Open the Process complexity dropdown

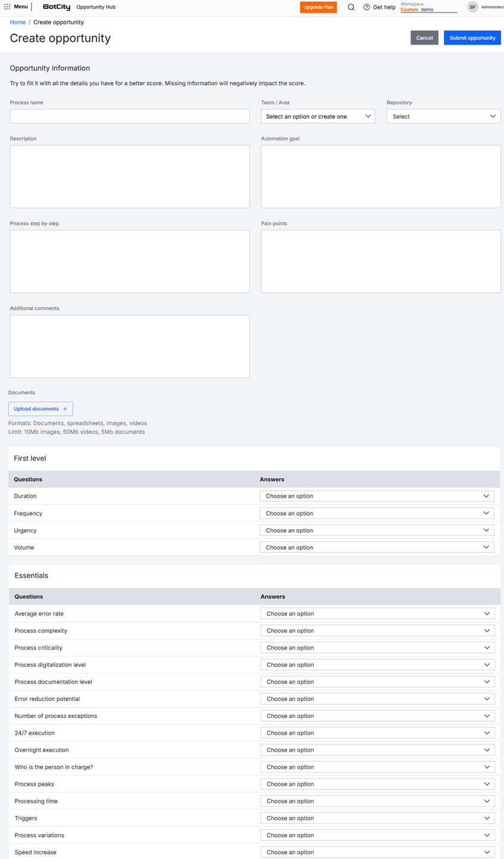click(x=377, y=630)
